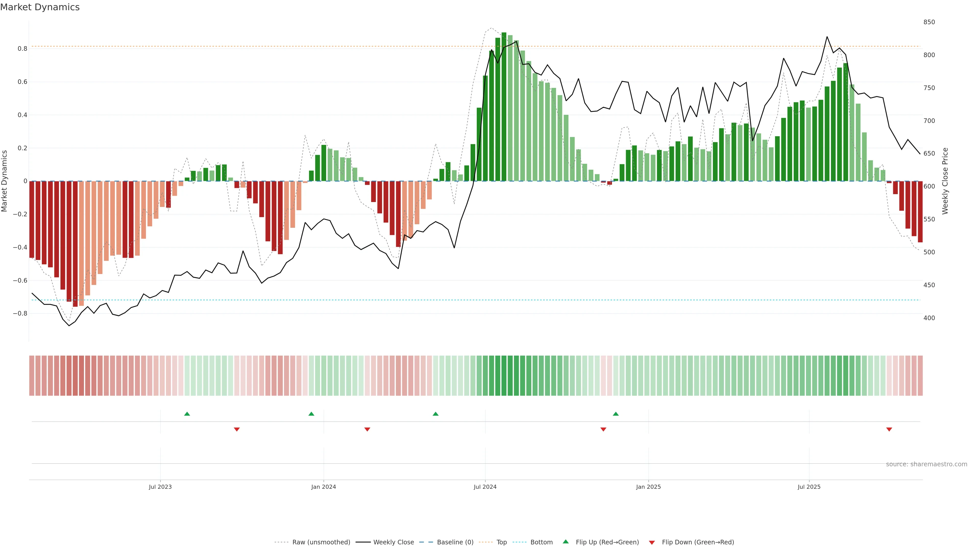
Task: Click the first red flip-down triangle marker
Action: [x=237, y=429]
